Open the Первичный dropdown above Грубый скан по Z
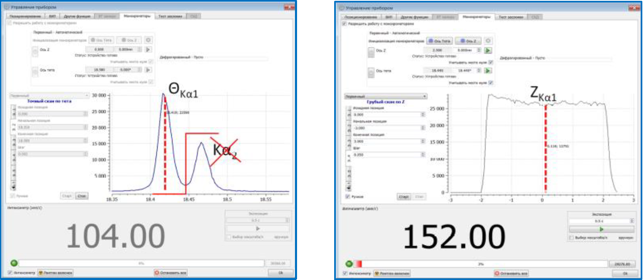 pyautogui.click(x=385, y=96)
